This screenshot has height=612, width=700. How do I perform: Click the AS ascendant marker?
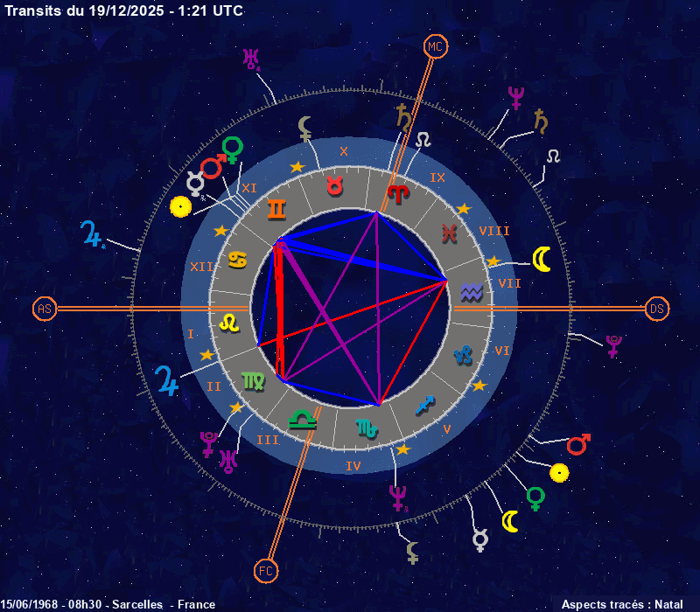point(45,309)
